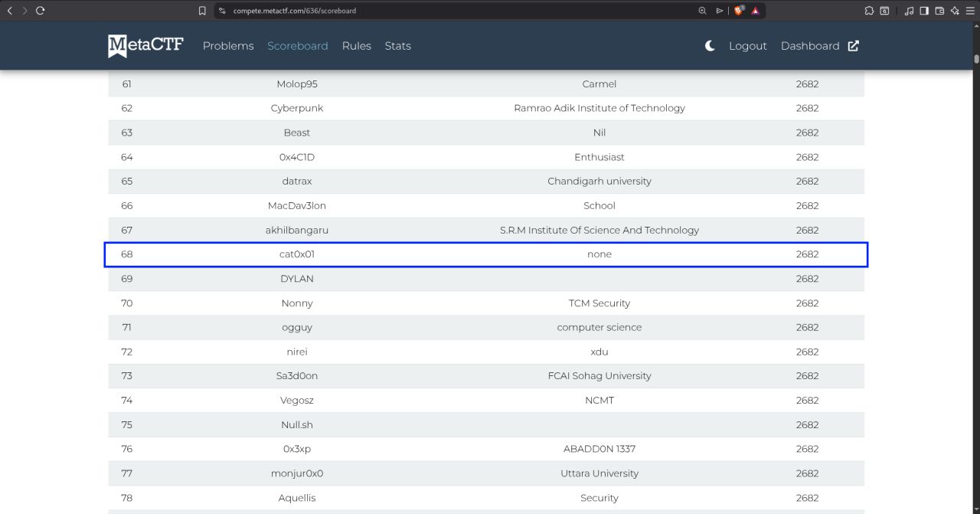Open the Brave Wallet icon

(939, 11)
